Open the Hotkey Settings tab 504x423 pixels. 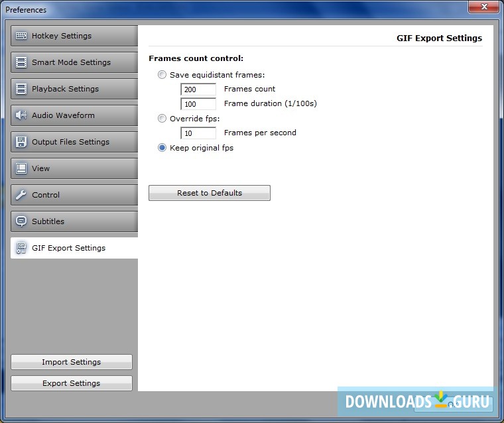click(x=74, y=36)
